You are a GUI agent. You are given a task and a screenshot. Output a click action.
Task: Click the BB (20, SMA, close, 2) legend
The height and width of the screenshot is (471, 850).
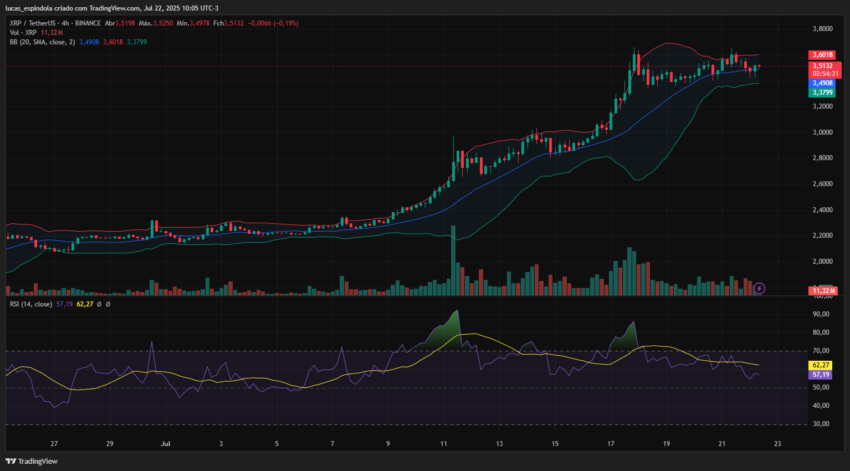(x=42, y=42)
